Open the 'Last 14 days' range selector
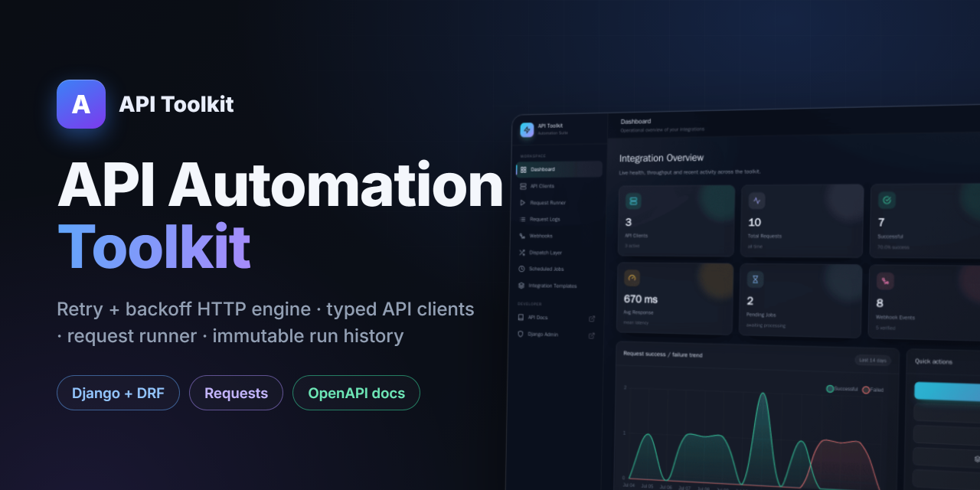The width and height of the screenshot is (980, 490). click(x=873, y=361)
